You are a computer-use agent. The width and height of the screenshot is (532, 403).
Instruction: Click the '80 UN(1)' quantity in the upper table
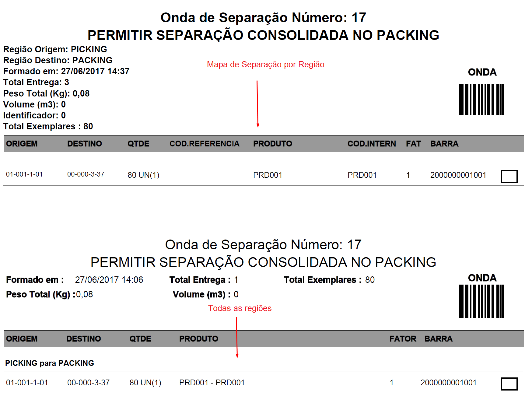pos(143,175)
